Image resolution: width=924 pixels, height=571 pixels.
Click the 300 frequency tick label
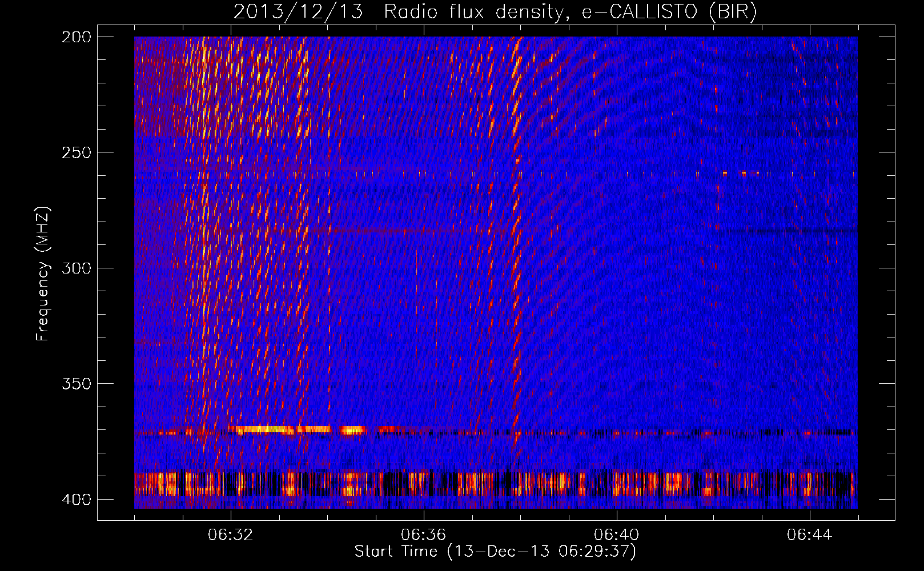(x=76, y=268)
